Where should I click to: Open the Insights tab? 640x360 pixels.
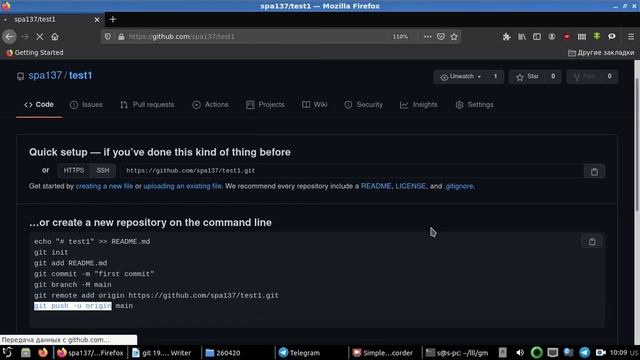[x=419, y=104]
